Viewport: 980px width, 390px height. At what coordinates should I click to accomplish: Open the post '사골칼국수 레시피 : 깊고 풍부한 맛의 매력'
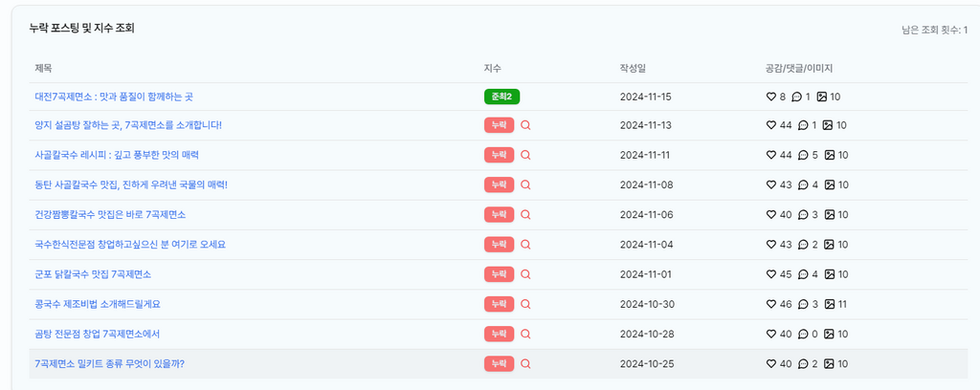[117, 155]
